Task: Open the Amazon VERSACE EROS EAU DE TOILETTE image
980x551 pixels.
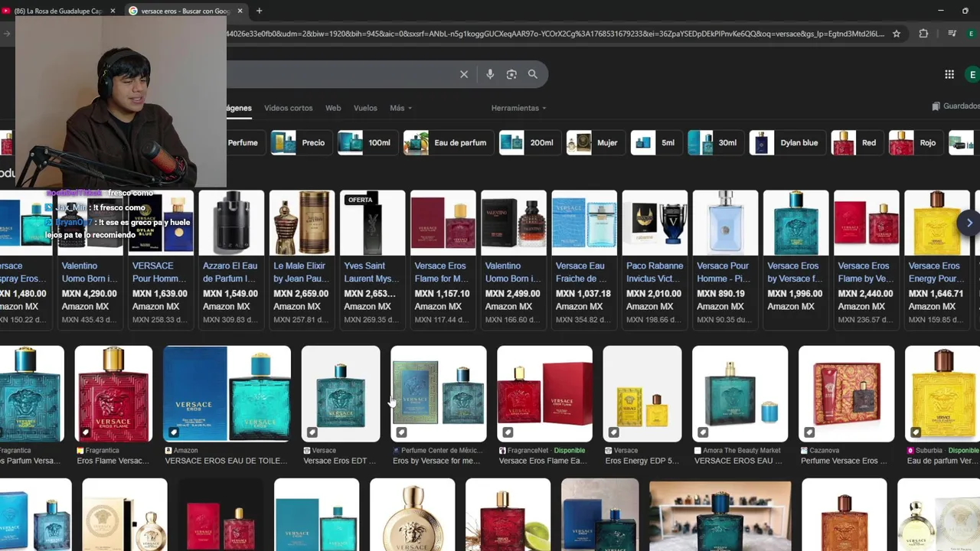Action: click(227, 394)
